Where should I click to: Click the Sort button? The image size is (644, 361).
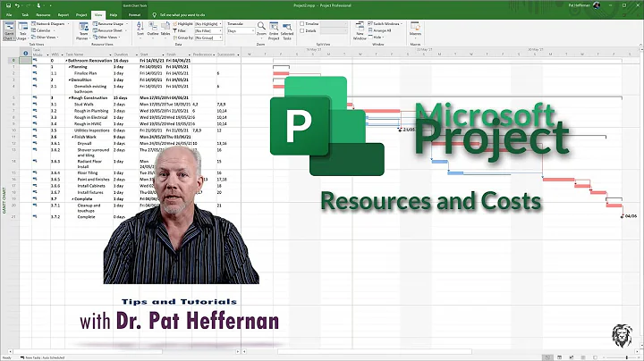[140, 29]
